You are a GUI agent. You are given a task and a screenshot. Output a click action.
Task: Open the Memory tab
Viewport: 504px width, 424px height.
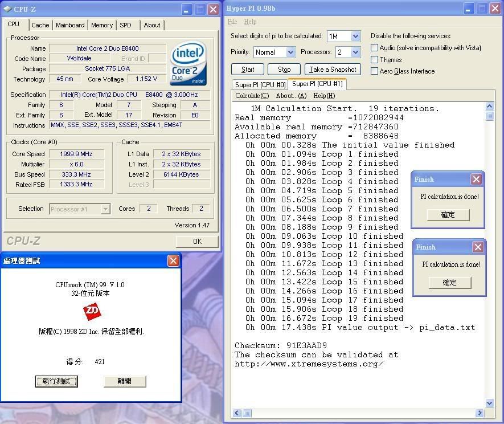point(102,25)
